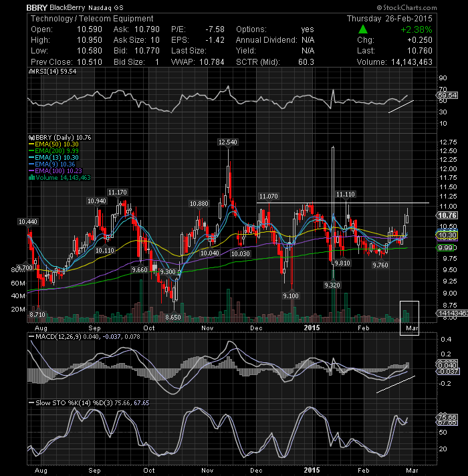The width and height of the screenshot is (468, 476).
Task: Click the 10.110 low label
Action: [105, 251]
